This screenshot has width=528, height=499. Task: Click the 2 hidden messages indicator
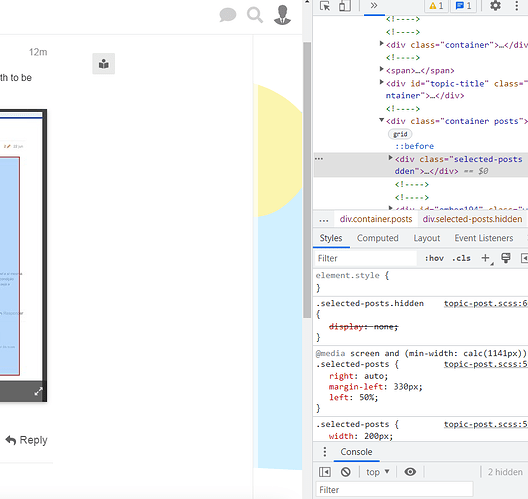(505, 472)
